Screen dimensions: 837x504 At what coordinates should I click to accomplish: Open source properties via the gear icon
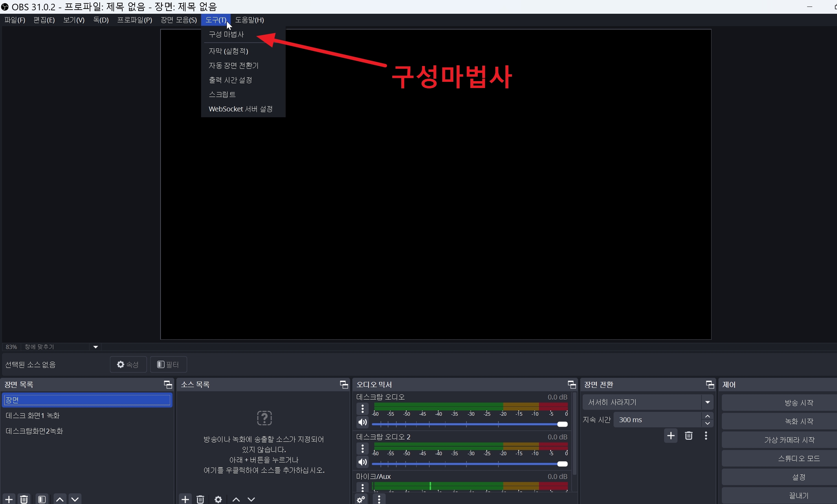(218, 499)
